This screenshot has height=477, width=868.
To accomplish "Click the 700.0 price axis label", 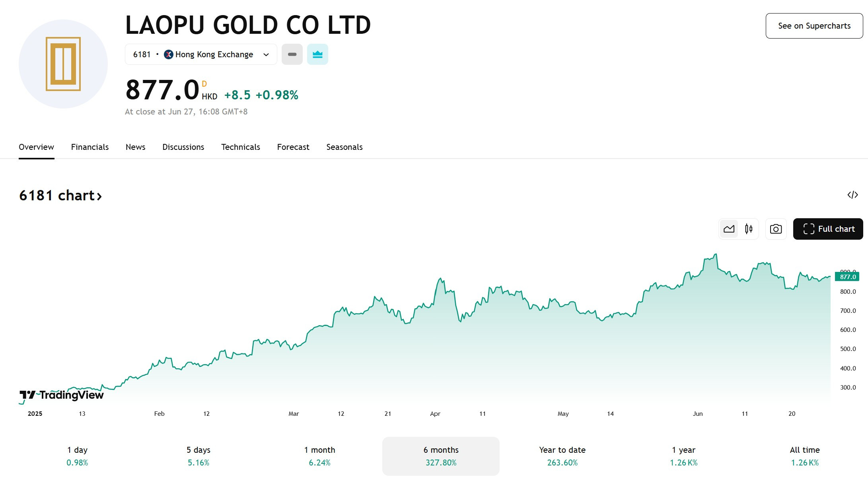I will tap(848, 311).
